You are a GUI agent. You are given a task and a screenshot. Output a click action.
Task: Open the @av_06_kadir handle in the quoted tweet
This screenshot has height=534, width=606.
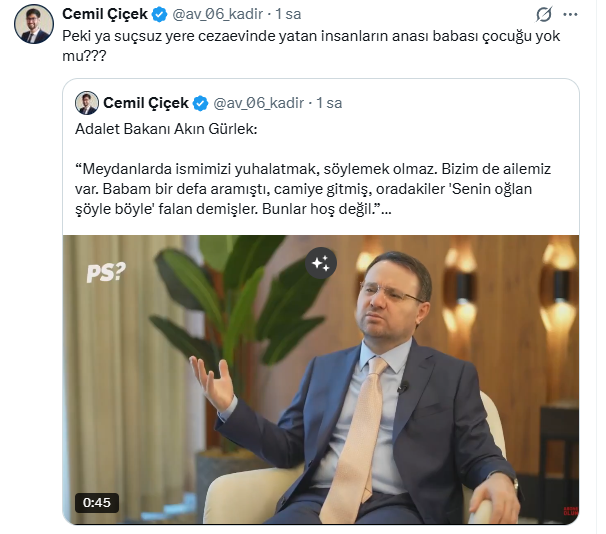(259, 103)
